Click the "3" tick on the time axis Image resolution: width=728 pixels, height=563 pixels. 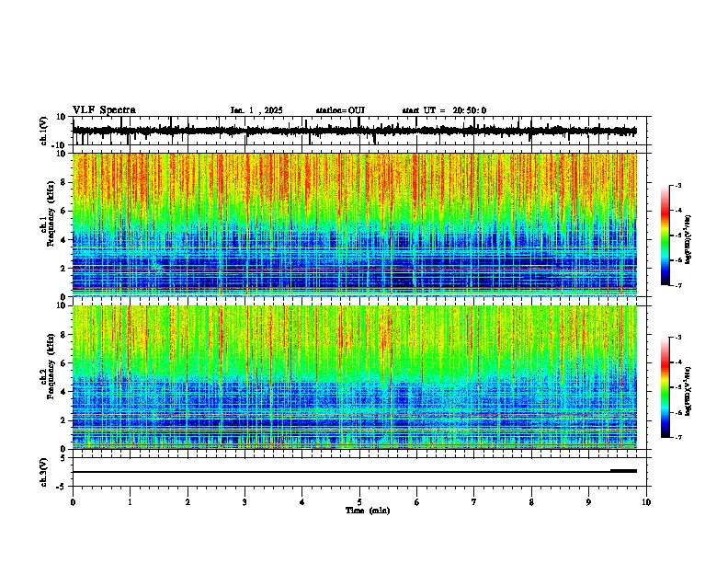(245, 502)
